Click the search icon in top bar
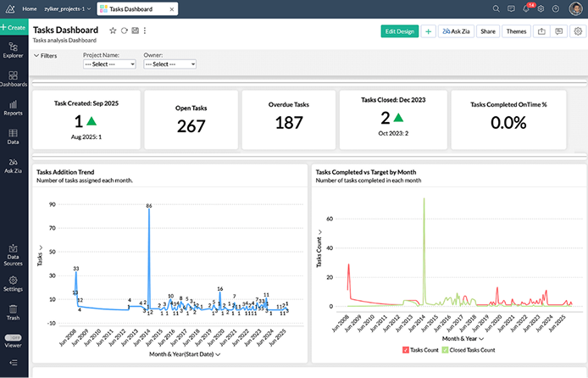The height and width of the screenshot is (378, 588). (497, 8)
